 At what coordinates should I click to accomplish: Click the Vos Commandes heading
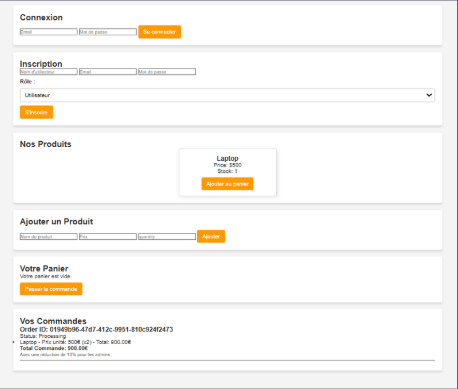point(53,321)
